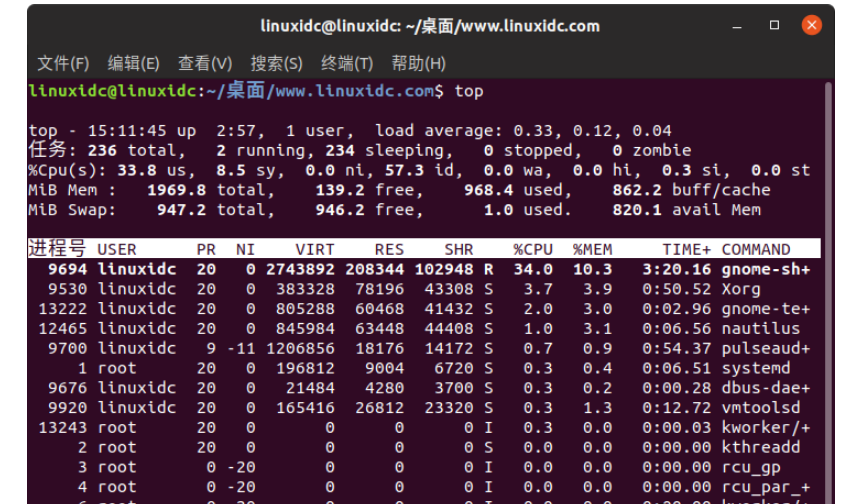Click the %CPU column header
Image resolution: width=845 pixels, height=504 pixels.
(x=533, y=250)
